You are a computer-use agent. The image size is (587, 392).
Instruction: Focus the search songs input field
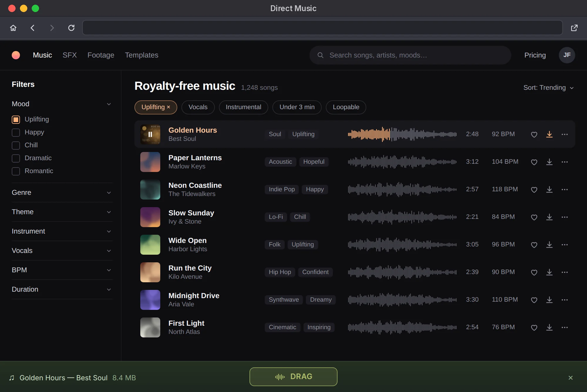410,55
